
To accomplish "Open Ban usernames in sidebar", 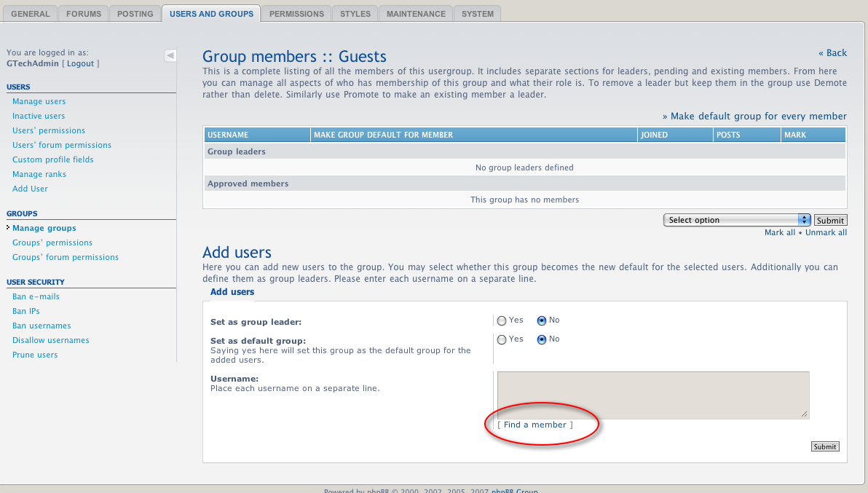I will 42,326.
